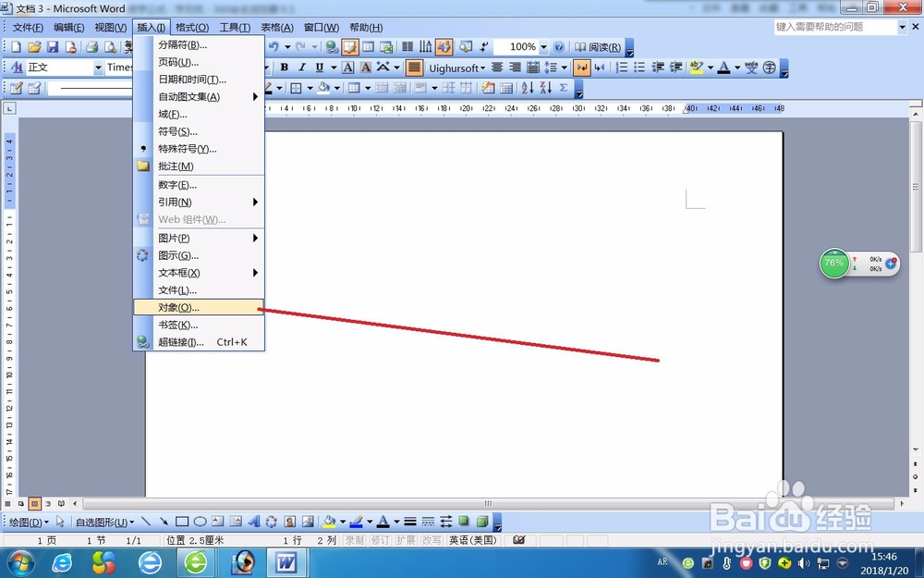
Task: Open Internet Explorer from the taskbar
Action: [61, 562]
